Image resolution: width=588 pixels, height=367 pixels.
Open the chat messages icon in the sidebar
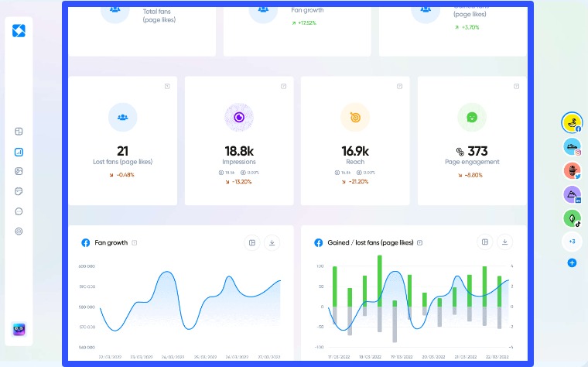19,211
